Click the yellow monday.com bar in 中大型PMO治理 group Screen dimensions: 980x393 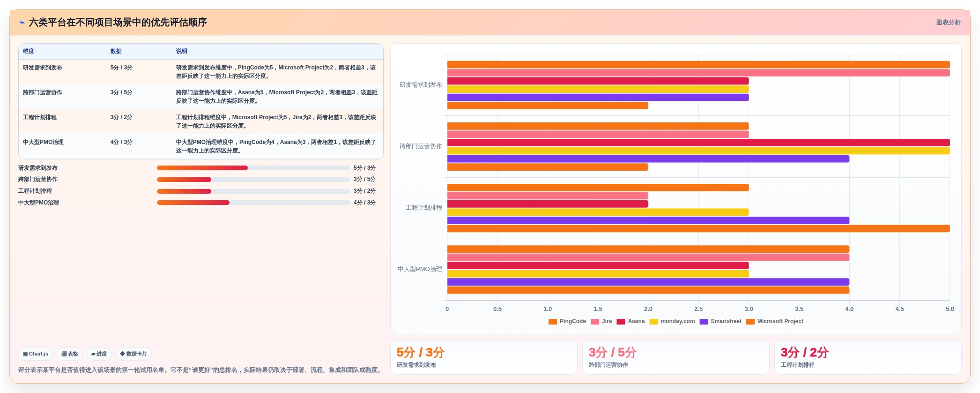click(x=598, y=274)
